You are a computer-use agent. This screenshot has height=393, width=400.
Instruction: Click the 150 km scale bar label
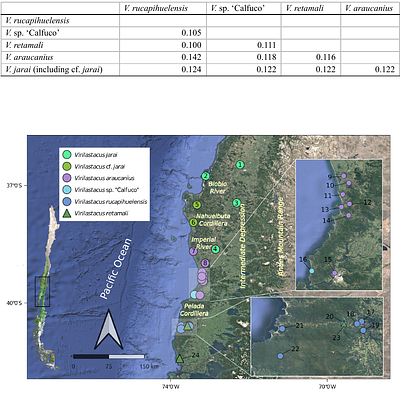point(149,367)
